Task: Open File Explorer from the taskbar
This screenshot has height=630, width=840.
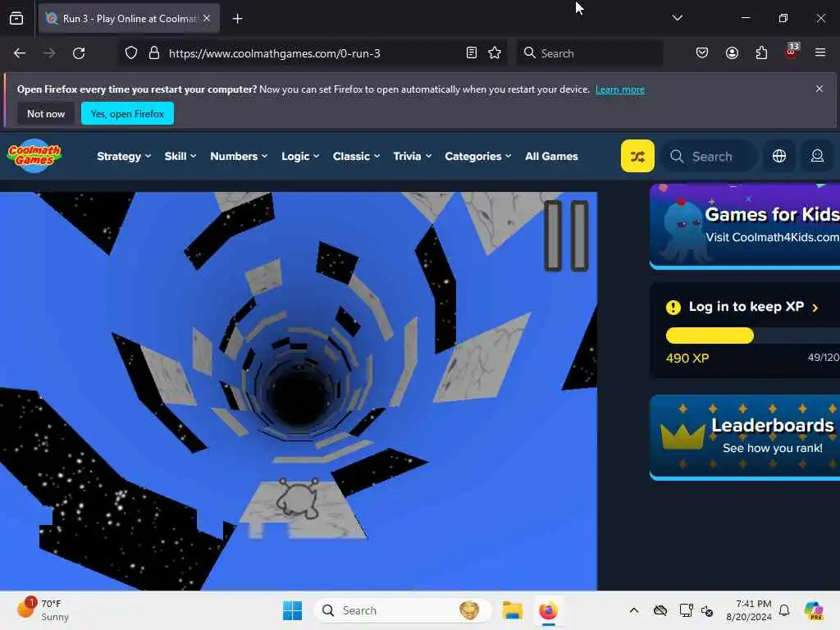Action: 512,610
